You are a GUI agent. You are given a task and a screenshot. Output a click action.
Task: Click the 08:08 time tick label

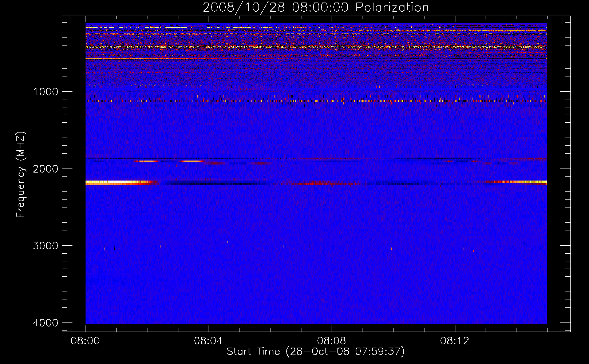[x=332, y=341]
